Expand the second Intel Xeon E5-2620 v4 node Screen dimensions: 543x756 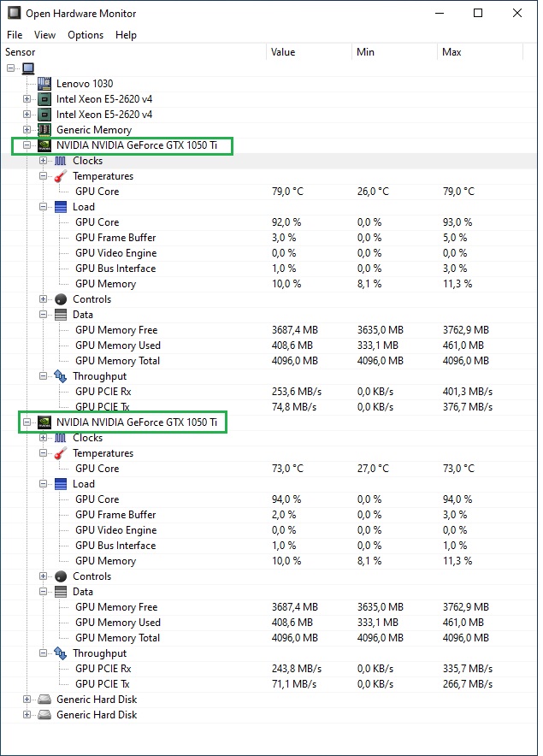point(27,115)
